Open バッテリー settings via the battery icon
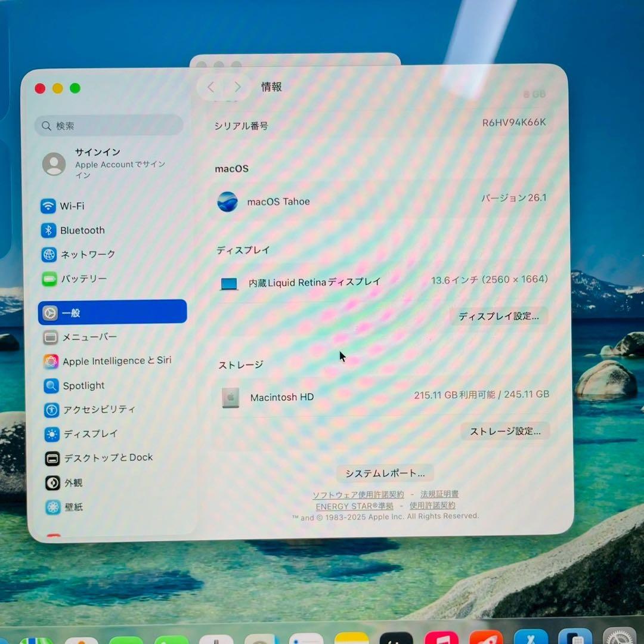This screenshot has height=644, width=644. pyautogui.click(x=49, y=278)
